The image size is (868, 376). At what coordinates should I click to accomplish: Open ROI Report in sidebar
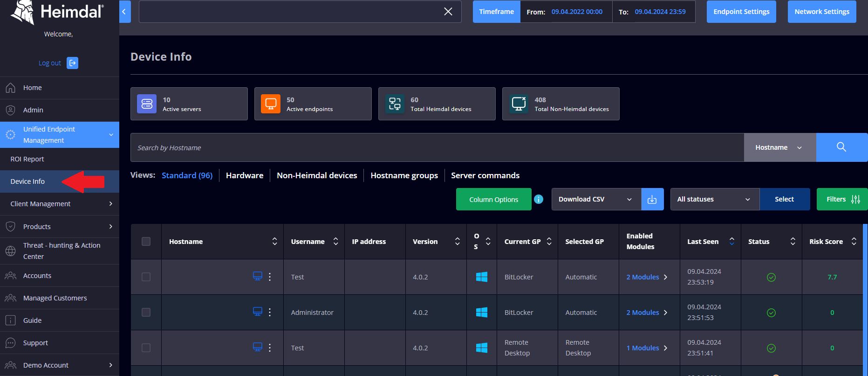pos(60,159)
